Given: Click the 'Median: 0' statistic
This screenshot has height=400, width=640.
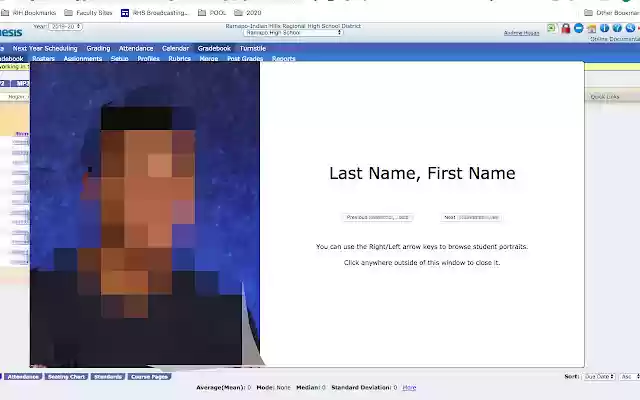Looking at the screenshot, I should [x=311, y=387].
